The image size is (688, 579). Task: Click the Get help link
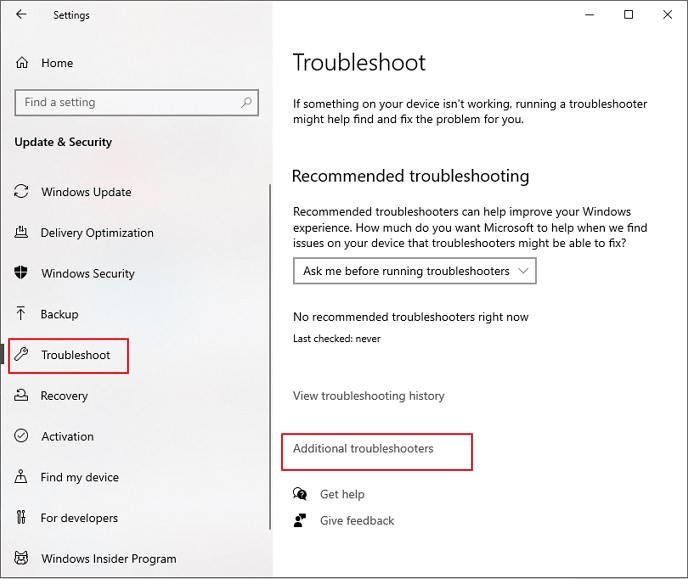(x=342, y=494)
